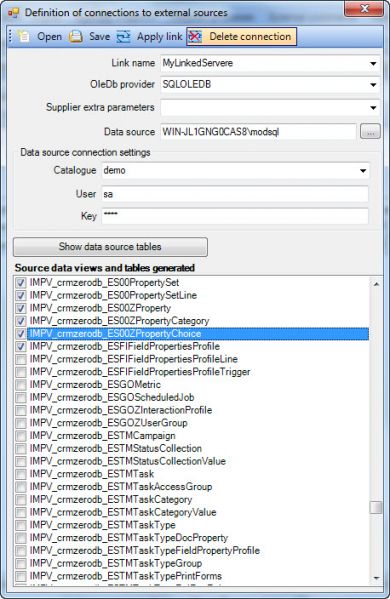Click the list scrollbar thumb
Image resolution: width=390 pixels, height=599 pixels.
point(376,508)
